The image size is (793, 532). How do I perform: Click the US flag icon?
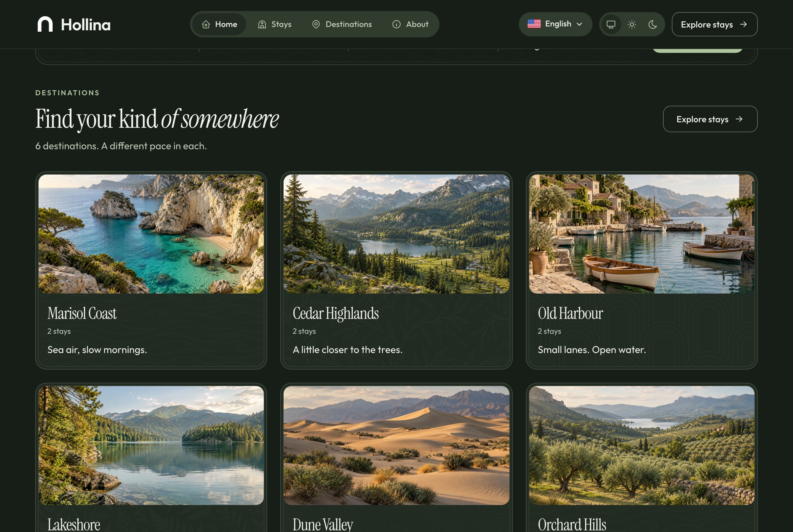tap(534, 24)
